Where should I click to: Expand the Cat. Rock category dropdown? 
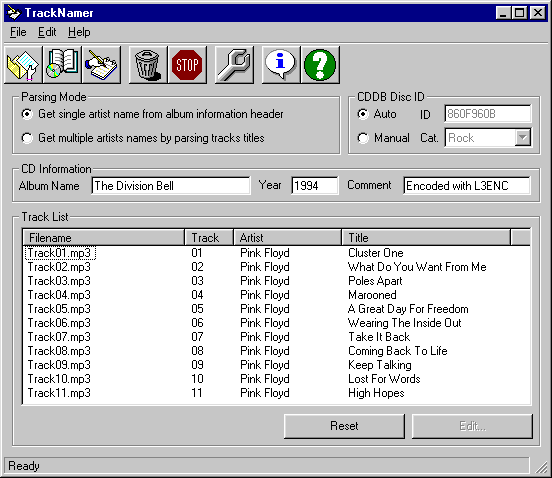point(523,138)
